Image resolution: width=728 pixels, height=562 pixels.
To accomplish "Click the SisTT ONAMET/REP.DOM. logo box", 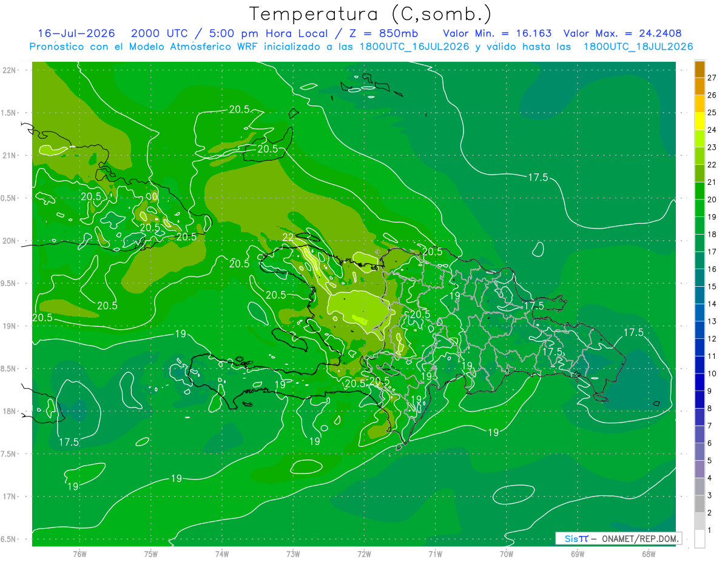I will point(618,538).
